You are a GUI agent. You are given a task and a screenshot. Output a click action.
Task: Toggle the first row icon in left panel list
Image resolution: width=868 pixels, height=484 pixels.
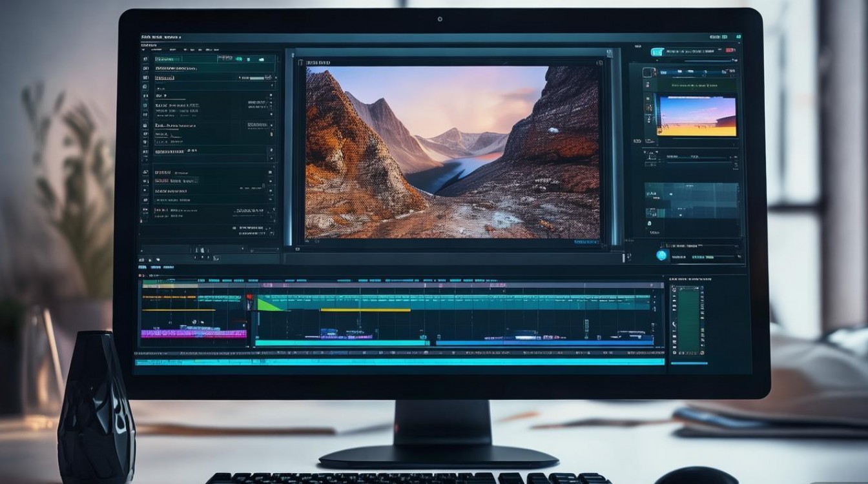pos(145,59)
